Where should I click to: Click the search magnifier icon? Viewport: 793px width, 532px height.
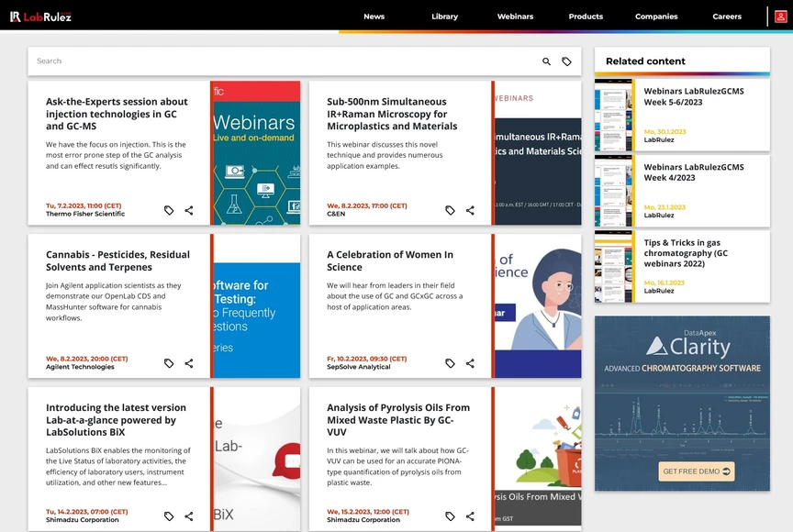click(x=546, y=61)
